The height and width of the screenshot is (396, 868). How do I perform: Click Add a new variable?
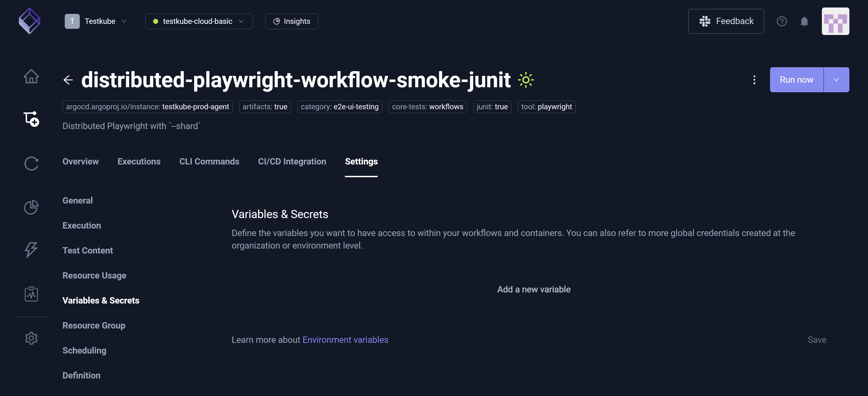pyautogui.click(x=533, y=289)
